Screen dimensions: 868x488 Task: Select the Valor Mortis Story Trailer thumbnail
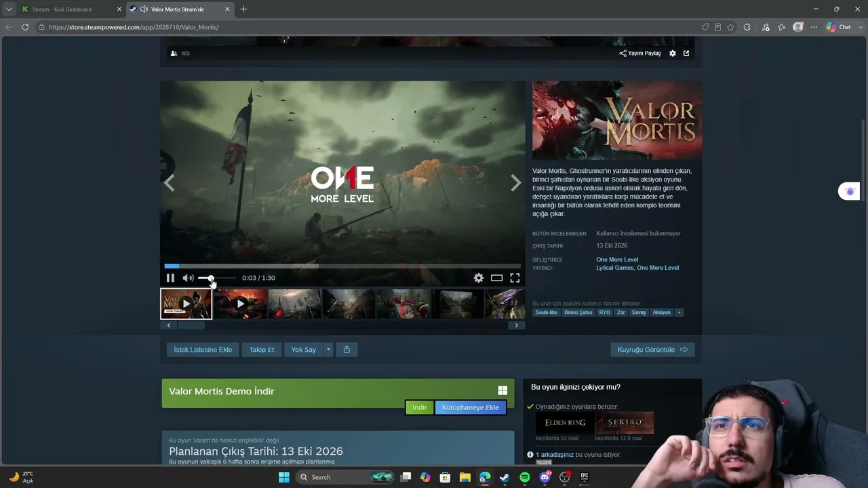(186, 304)
